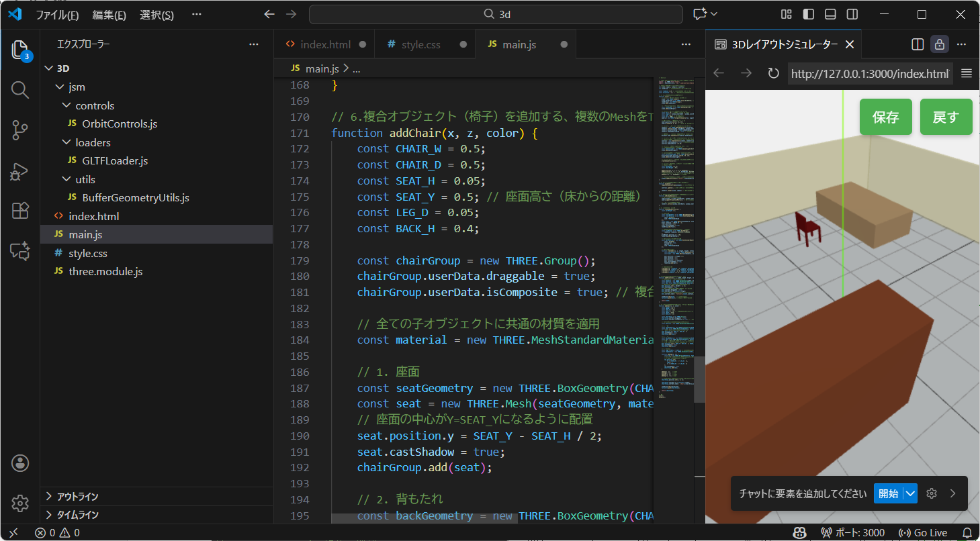980x541 pixels.
Task: Toggle the preview lock in the Simple Browser panel
Action: click(939, 44)
